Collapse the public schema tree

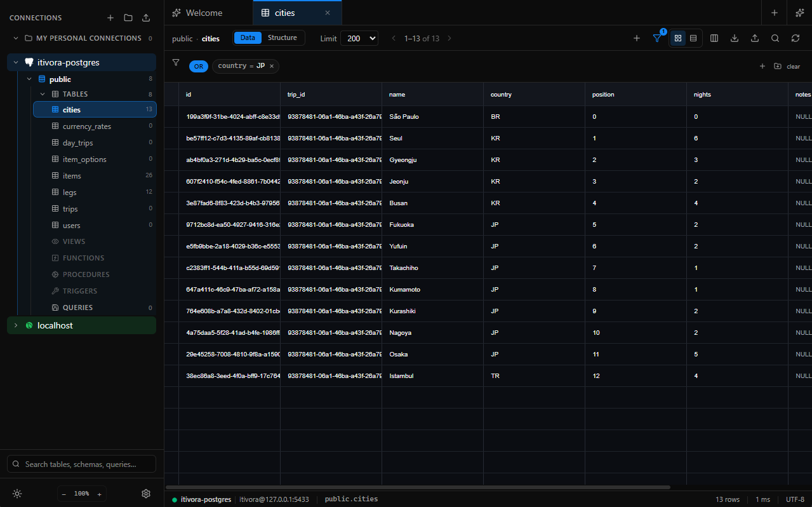29,79
